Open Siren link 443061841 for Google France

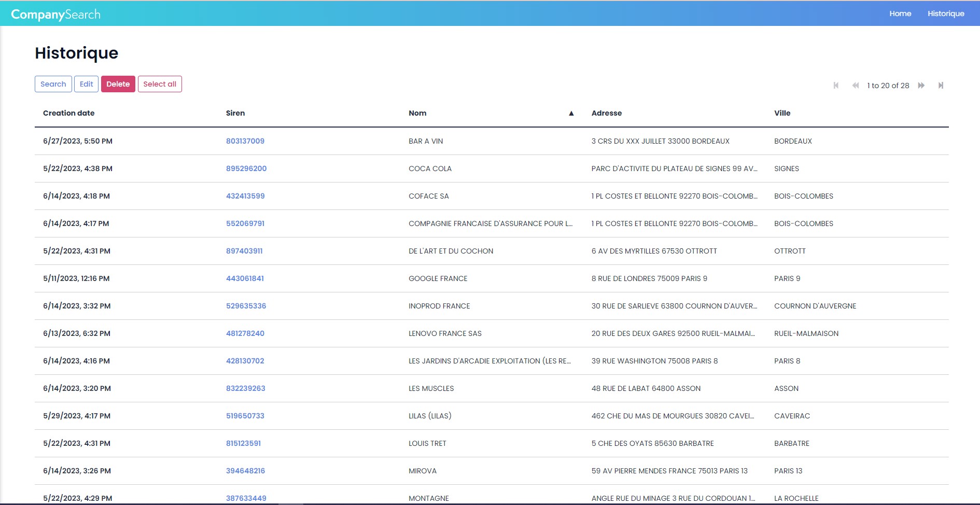coord(245,278)
